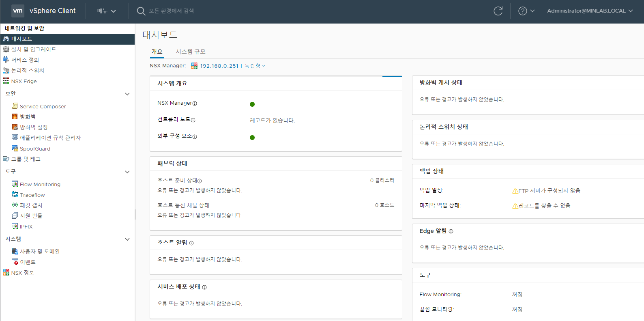
Task: Click Flow Monitoring '꺼짐' status value
Action: pos(517,295)
